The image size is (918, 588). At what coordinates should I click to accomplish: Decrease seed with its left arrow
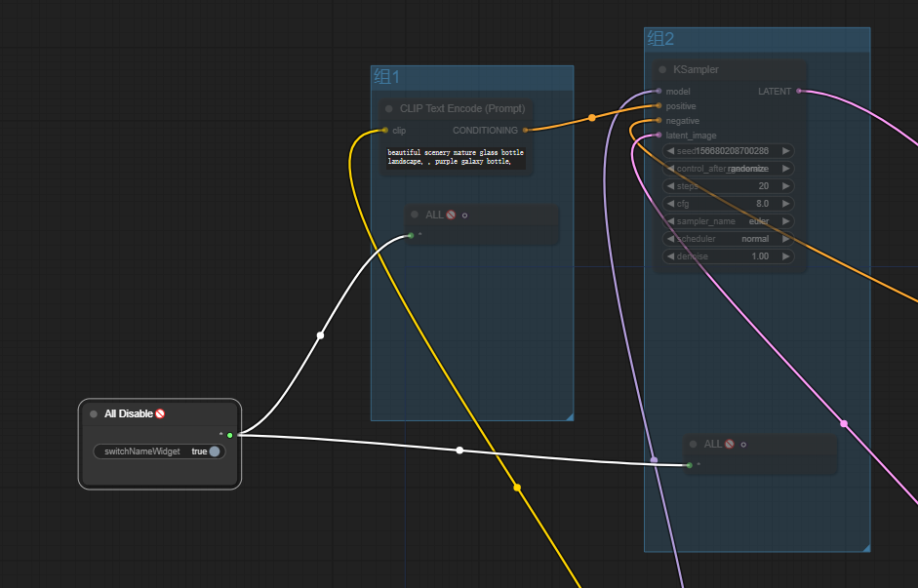[670, 151]
